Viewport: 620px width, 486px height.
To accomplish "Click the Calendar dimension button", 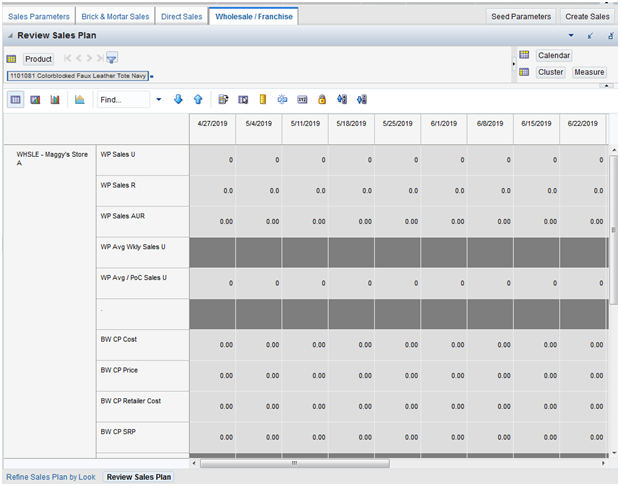I will (x=554, y=55).
